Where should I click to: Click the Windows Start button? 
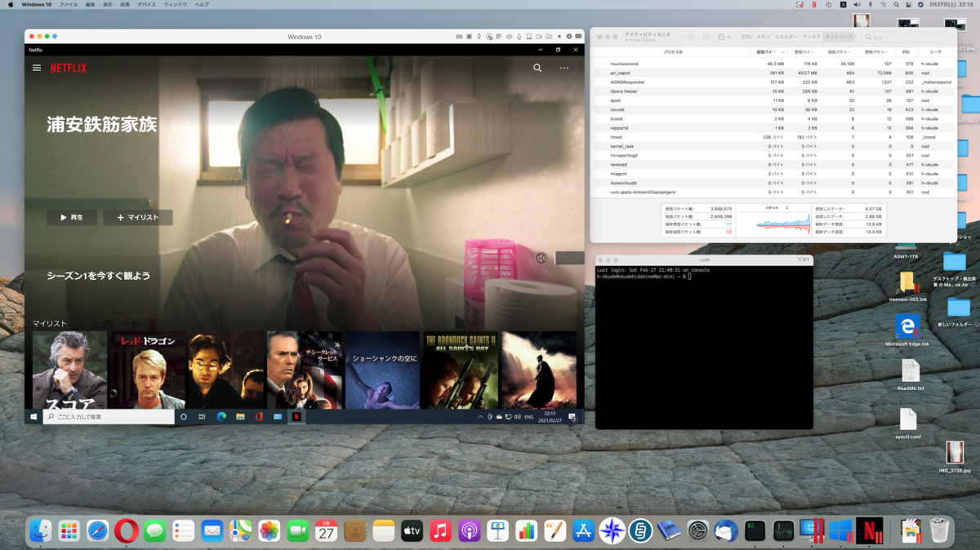[x=33, y=416]
